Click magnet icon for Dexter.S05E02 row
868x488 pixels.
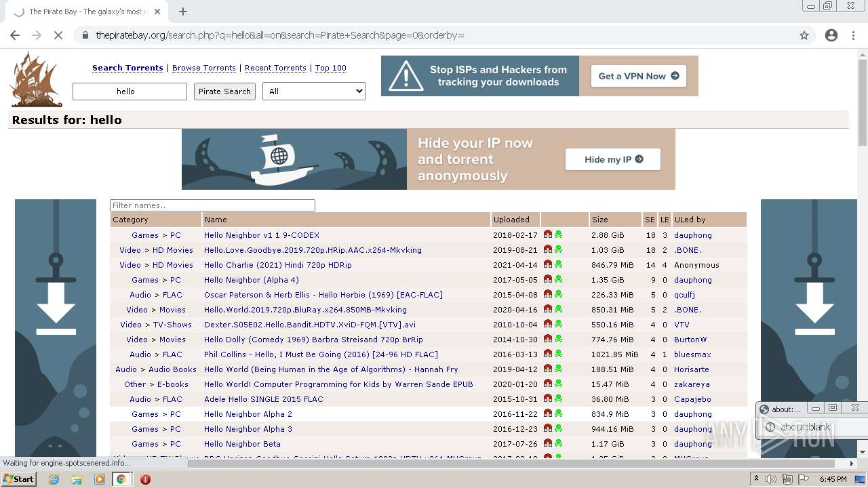coord(548,324)
